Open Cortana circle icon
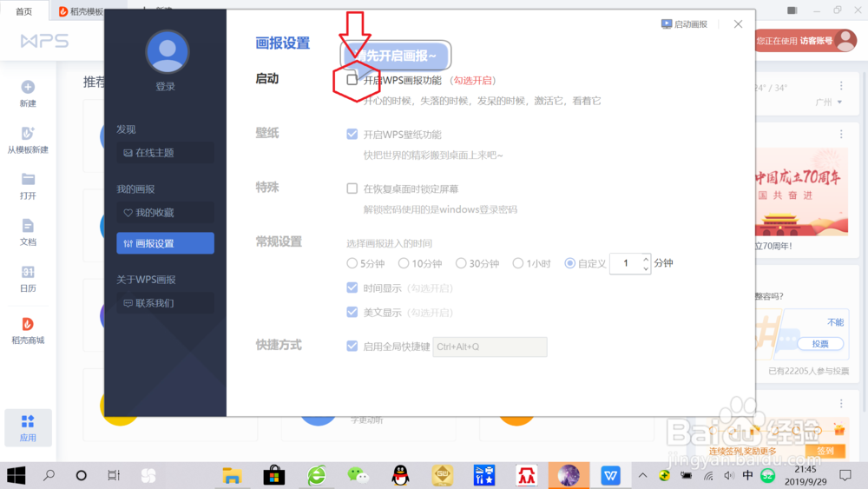 82,475
